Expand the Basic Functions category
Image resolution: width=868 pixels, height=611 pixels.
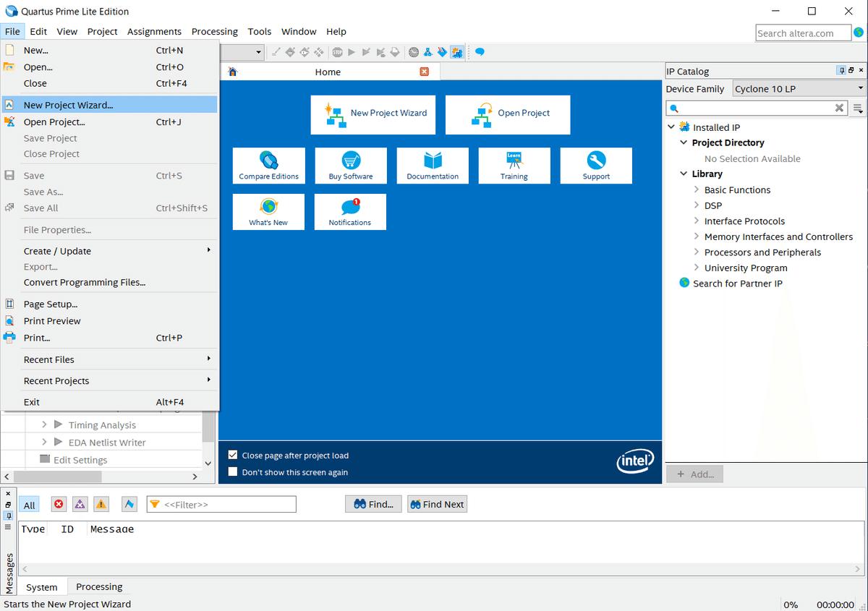(x=696, y=189)
